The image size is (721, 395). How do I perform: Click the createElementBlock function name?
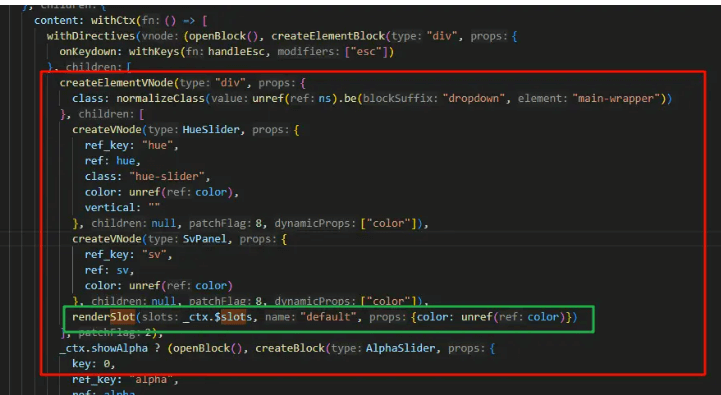pyautogui.click(x=328, y=36)
